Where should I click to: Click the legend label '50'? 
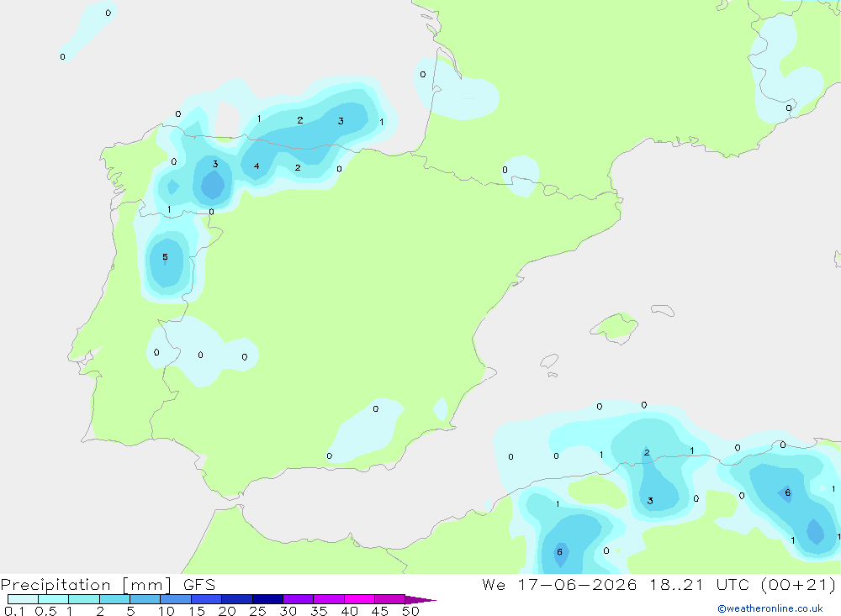coord(410,611)
